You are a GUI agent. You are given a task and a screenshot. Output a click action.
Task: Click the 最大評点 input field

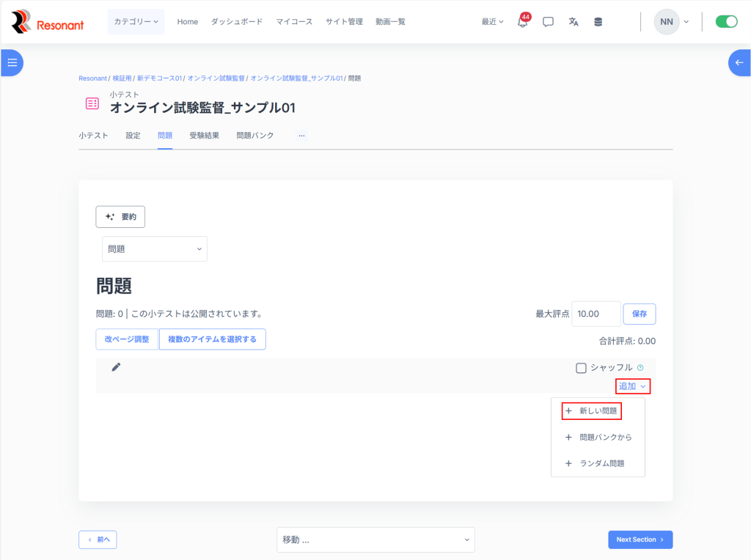point(596,314)
